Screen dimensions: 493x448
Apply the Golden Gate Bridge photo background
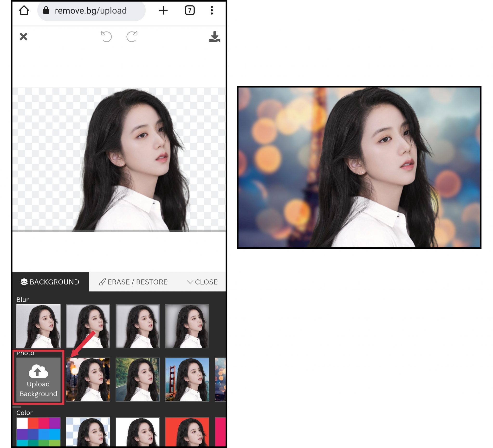tap(187, 379)
